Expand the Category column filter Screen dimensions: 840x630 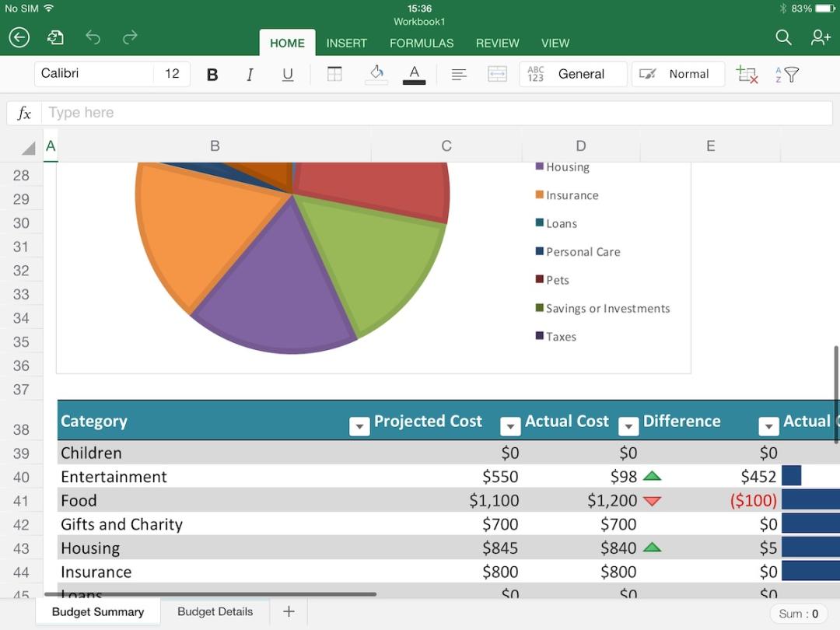pos(359,426)
